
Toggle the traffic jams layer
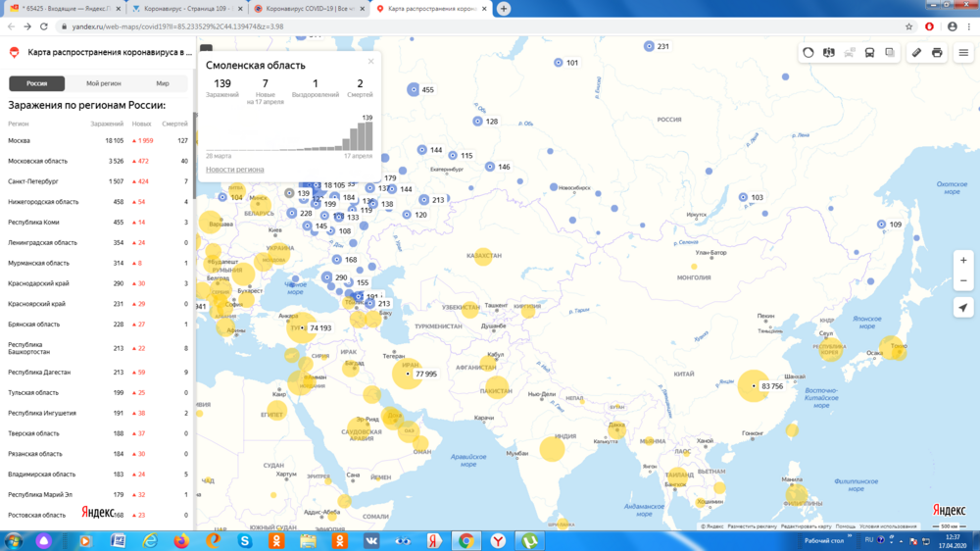808,53
